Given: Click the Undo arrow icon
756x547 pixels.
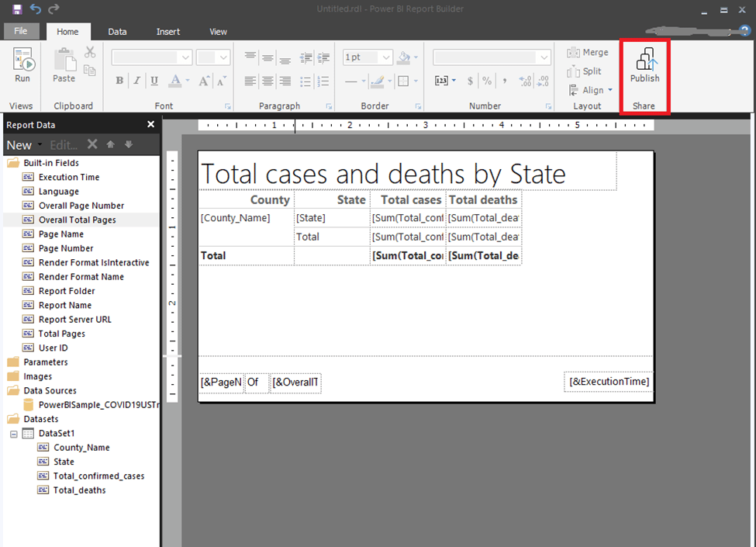Looking at the screenshot, I should (36, 9).
